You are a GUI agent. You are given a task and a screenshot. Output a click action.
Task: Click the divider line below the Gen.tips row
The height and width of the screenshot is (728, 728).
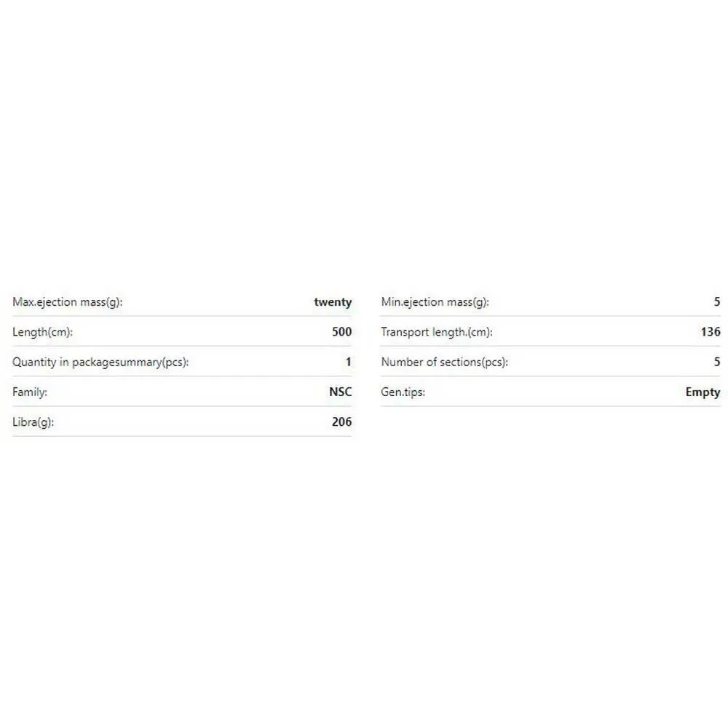pyautogui.click(x=550, y=406)
